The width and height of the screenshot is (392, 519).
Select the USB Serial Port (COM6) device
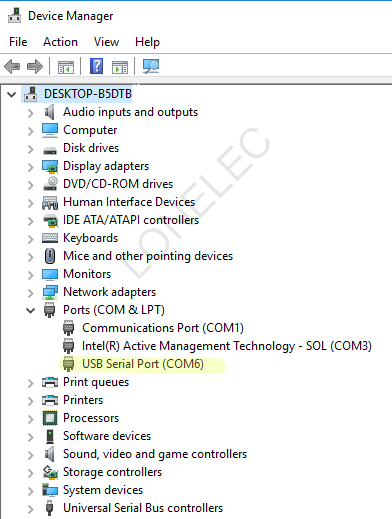click(143, 364)
